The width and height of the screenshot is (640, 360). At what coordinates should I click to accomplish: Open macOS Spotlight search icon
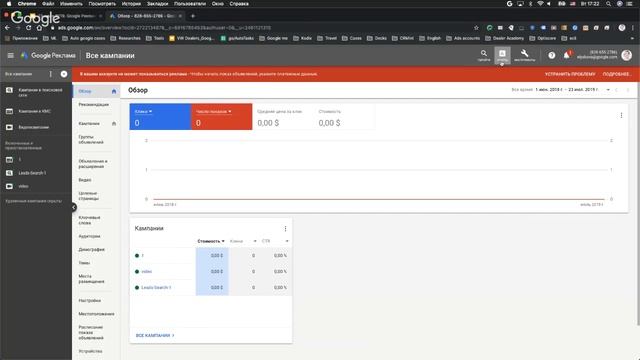[608, 4]
